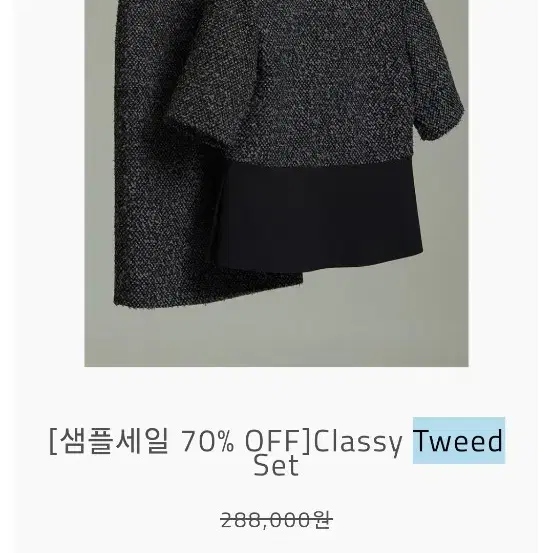553x553 pixels.
Task: Click the Korean text 샘플세일
Action: click(x=114, y=441)
